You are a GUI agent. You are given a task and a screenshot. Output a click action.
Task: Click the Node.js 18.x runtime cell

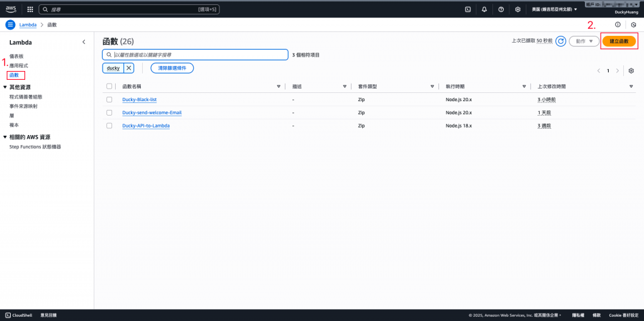pos(458,126)
